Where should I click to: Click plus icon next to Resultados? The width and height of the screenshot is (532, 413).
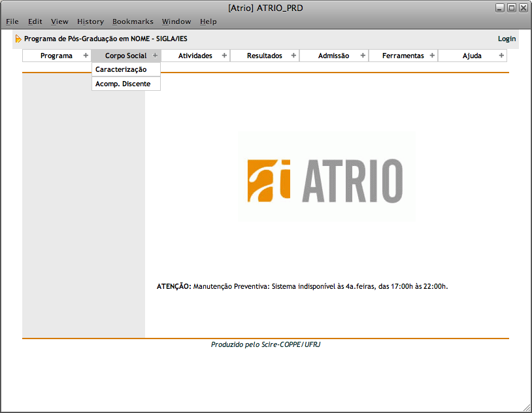293,56
